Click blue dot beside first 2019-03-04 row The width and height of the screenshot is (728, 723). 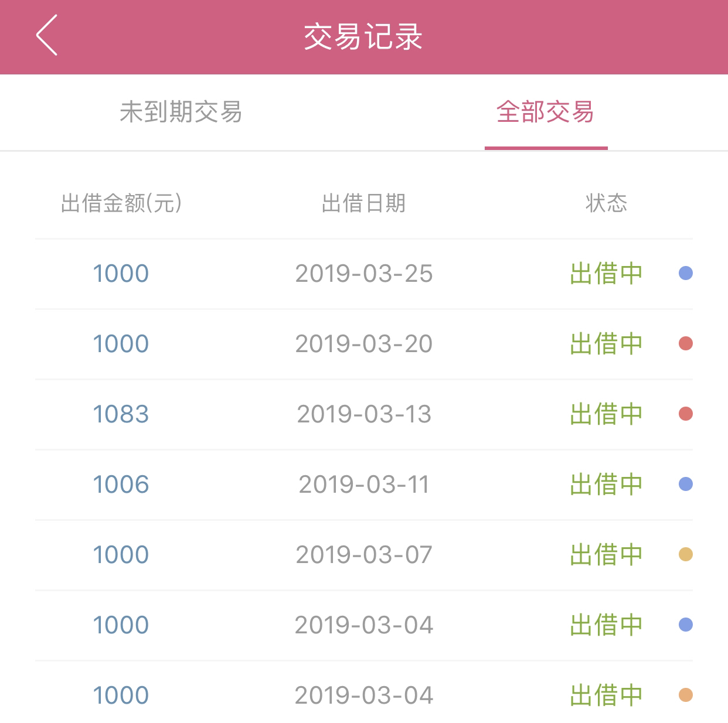686,625
